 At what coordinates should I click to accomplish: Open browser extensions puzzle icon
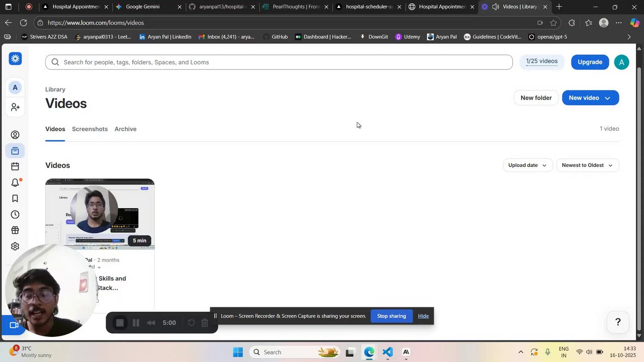pos(572,23)
